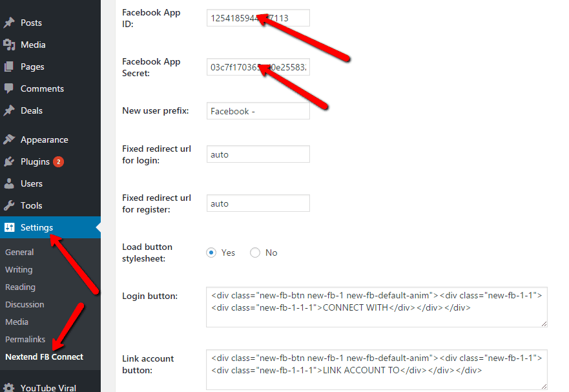Image resolution: width=569 pixels, height=392 pixels.
Task: Click the Media camera-music icon
Action: [9, 45]
